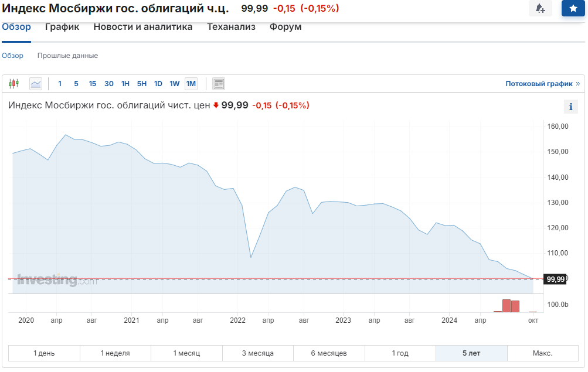
Task: Open Прошлые данные sub-tab
Action: [x=67, y=56]
